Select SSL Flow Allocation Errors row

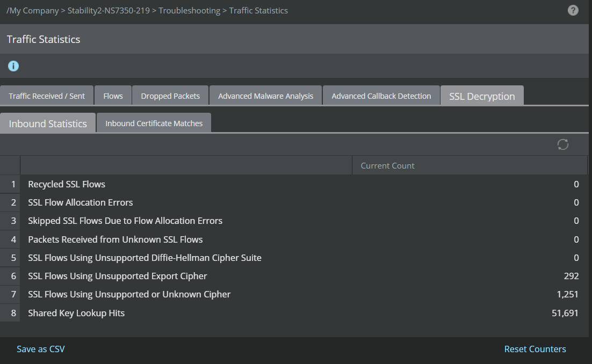point(294,202)
